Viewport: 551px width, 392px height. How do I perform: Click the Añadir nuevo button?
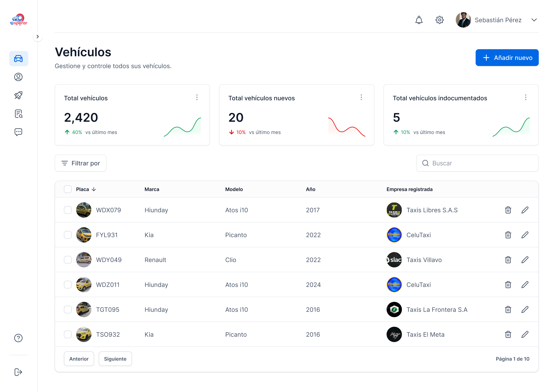tap(507, 58)
